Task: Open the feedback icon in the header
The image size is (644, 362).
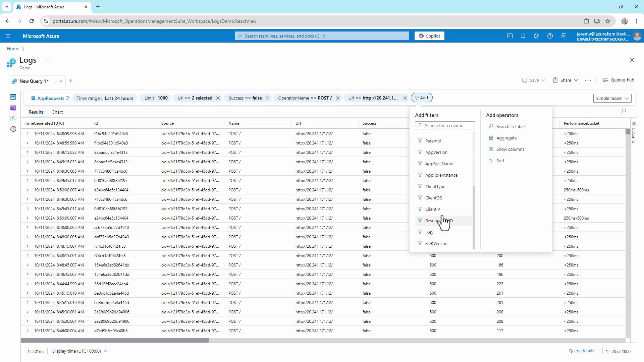Action: [563, 36]
